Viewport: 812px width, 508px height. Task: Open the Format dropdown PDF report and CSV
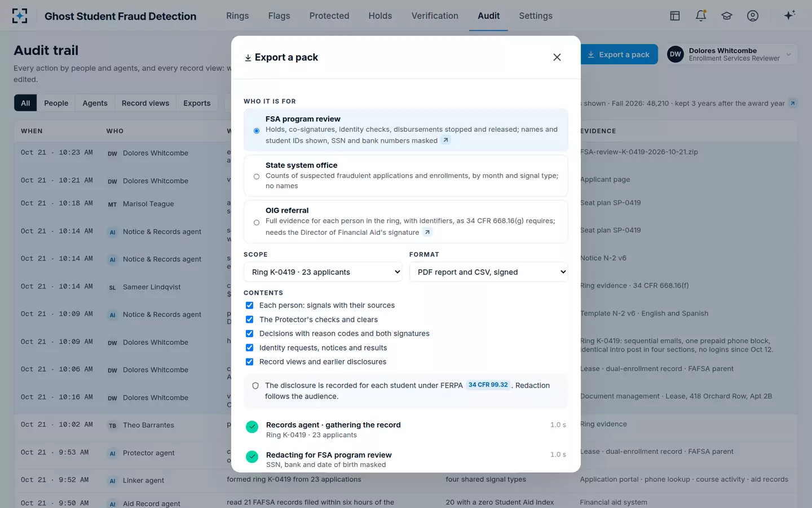pos(488,272)
